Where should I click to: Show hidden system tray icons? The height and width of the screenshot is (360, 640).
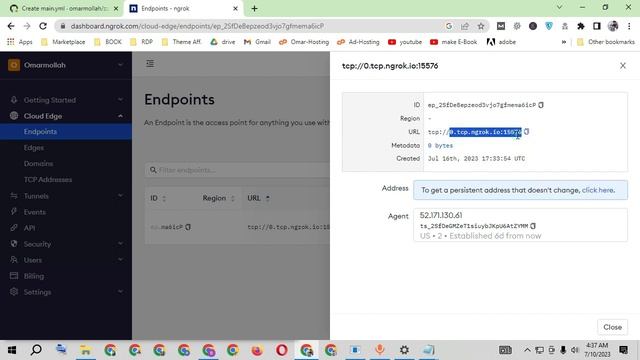pos(527,350)
